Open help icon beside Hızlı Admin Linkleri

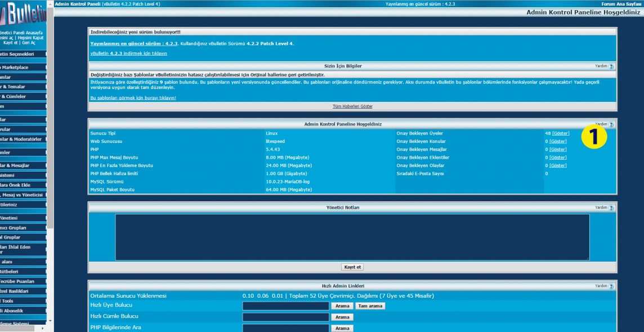coord(611,286)
